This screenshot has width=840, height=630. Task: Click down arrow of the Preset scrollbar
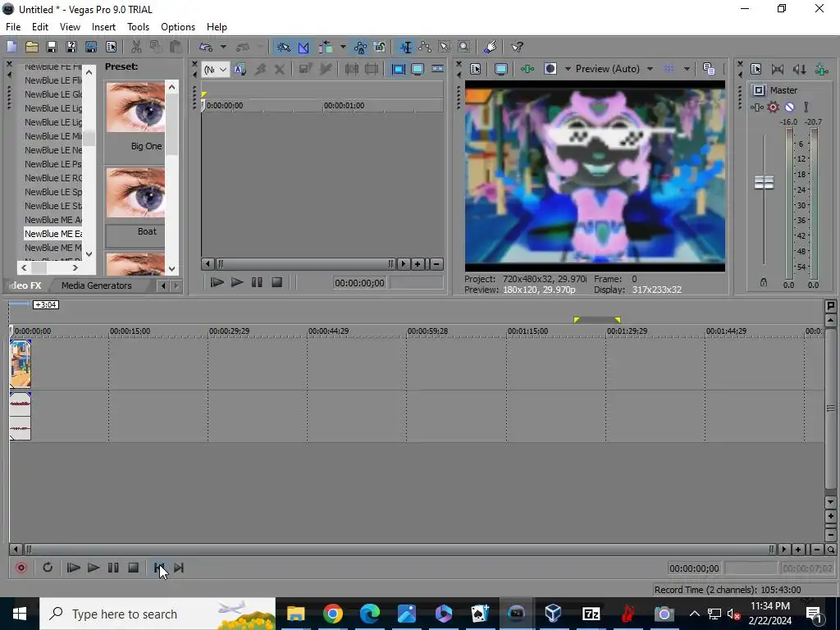pyautogui.click(x=172, y=269)
